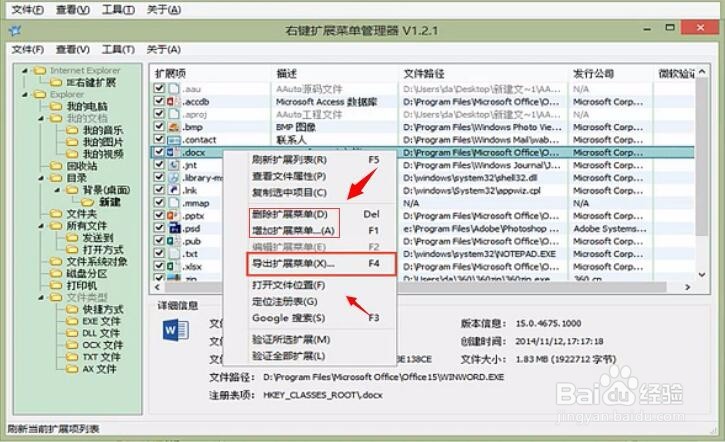Click the Photoshop icon next to .psd

[x=174, y=228]
